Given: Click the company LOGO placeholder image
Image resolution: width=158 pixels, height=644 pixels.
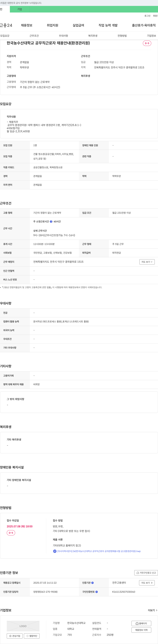Looking at the screenshot, I should coord(23,626).
